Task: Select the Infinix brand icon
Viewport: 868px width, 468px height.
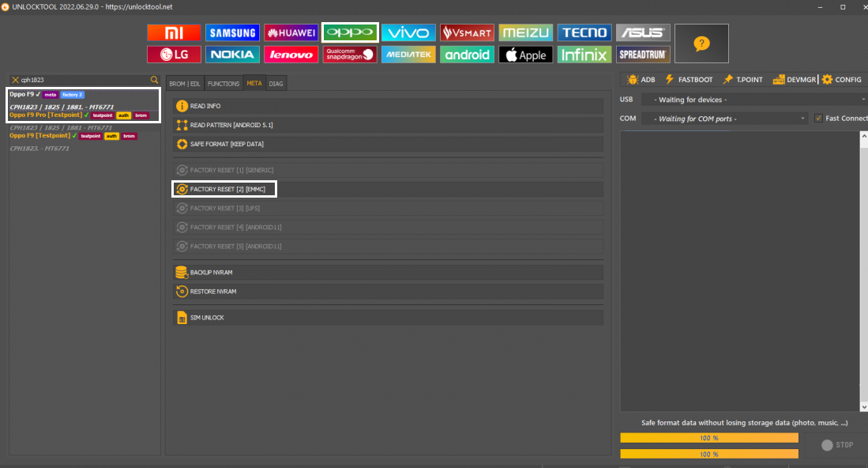Action: click(584, 55)
